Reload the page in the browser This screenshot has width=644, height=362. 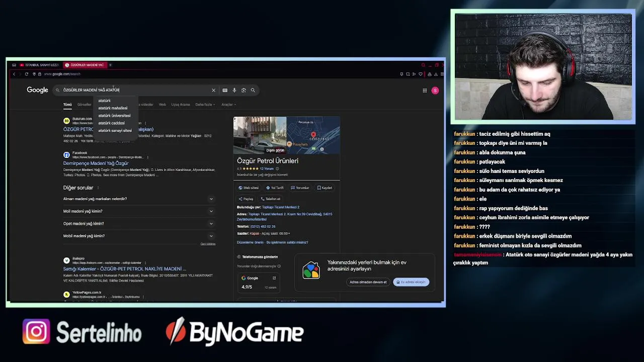click(27, 74)
